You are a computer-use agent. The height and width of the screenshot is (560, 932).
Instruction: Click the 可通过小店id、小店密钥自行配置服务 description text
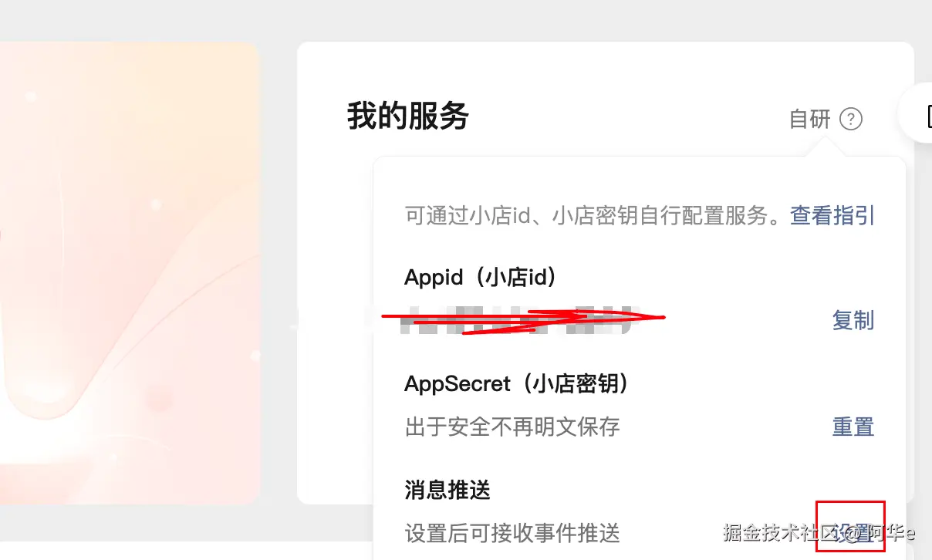pos(594,215)
